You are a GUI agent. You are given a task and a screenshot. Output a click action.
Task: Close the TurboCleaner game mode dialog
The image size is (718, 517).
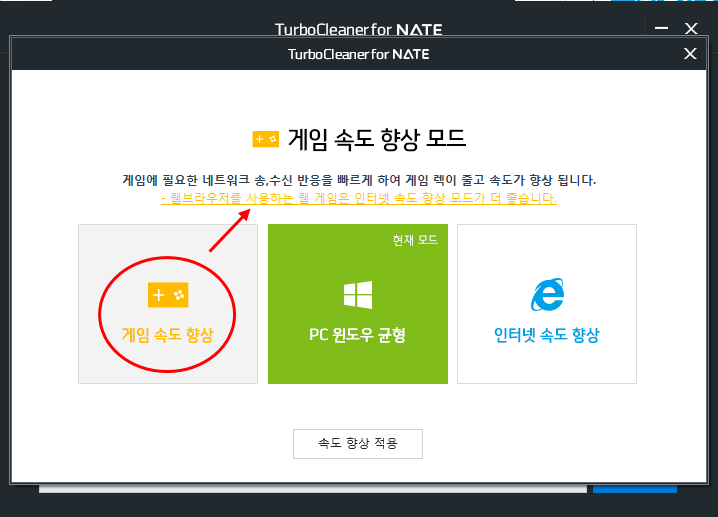coord(690,54)
